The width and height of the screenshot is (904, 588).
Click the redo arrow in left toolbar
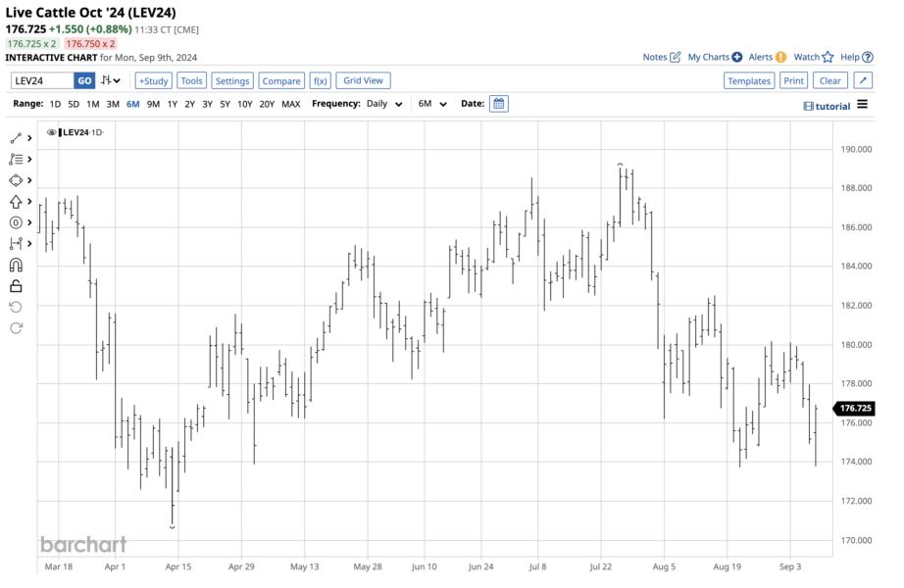click(x=16, y=327)
